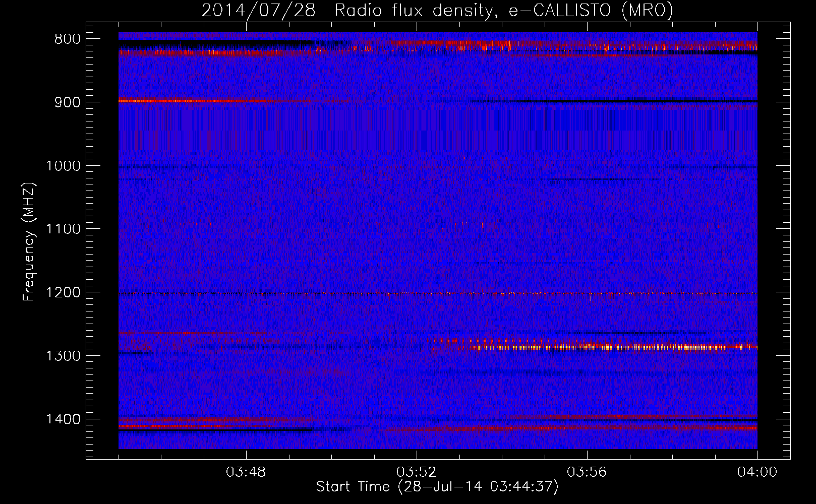
Task: Click the 1100 frequency tick label
Action: [x=63, y=229]
